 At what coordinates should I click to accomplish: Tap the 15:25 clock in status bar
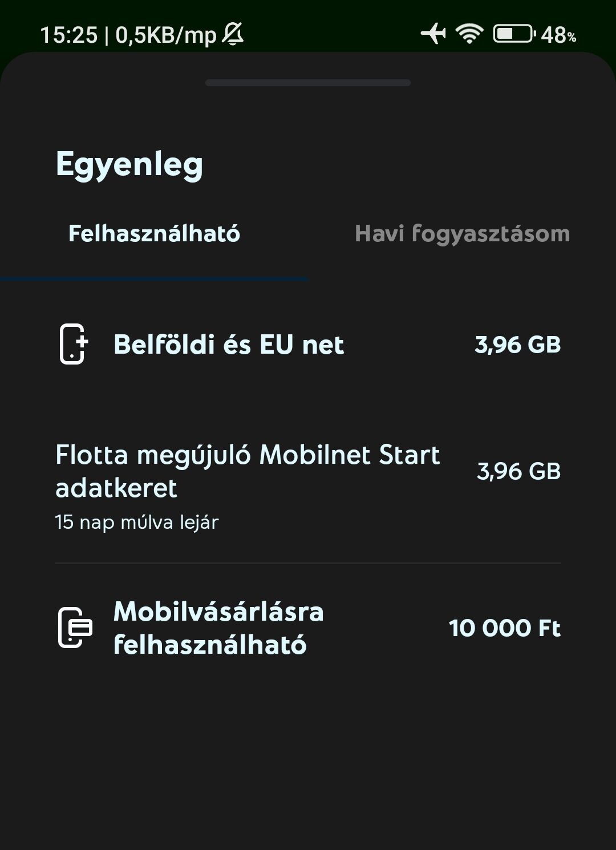click(x=69, y=35)
